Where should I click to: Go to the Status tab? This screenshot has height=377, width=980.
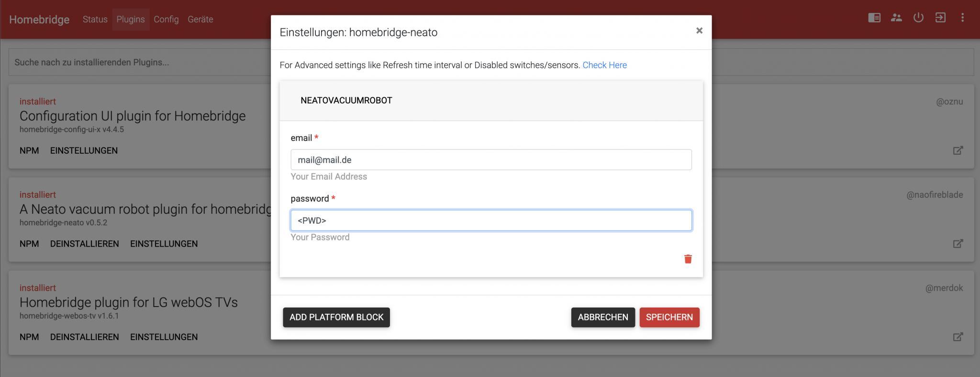click(95, 19)
